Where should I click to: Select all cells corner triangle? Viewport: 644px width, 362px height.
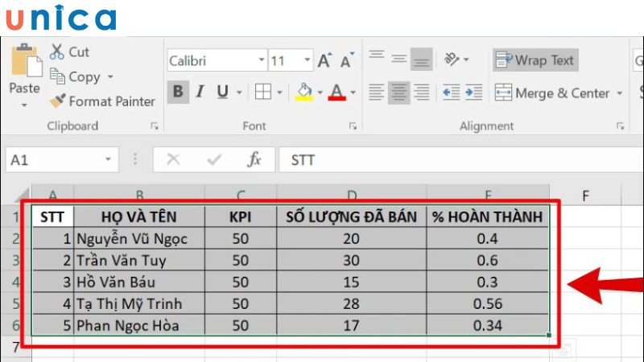click(23, 195)
